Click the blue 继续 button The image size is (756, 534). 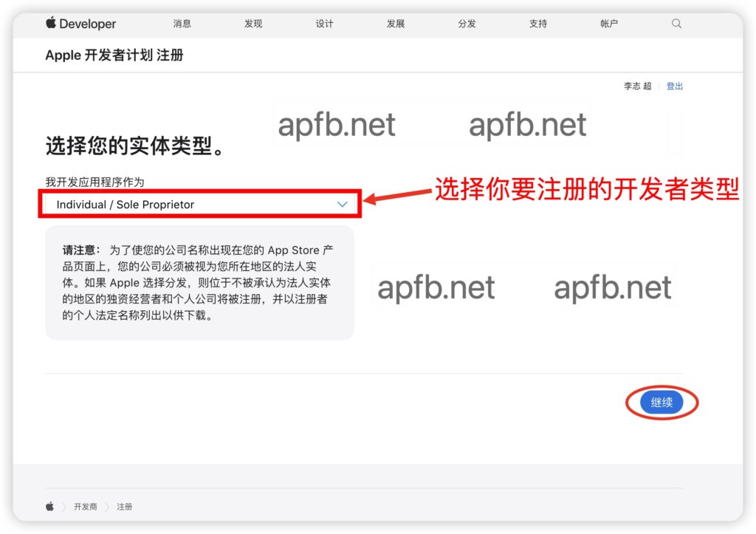661,402
